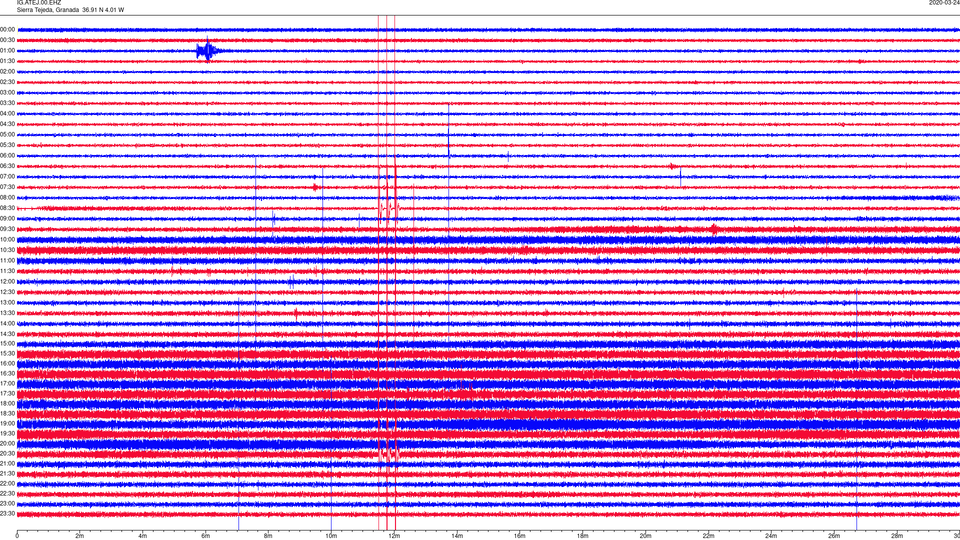Select the 05:30 row label

[x=8, y=145]
